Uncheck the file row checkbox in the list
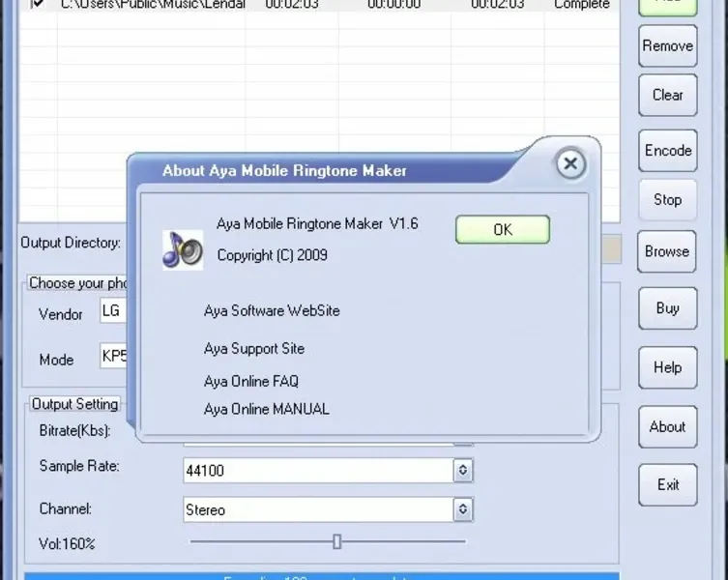Viewport: 728px width, 580px height. tap(38, 4)
